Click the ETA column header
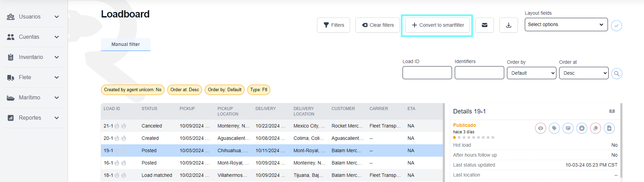Image resolution: width=644 pixels, height=182 pixels. pos(411,109)
